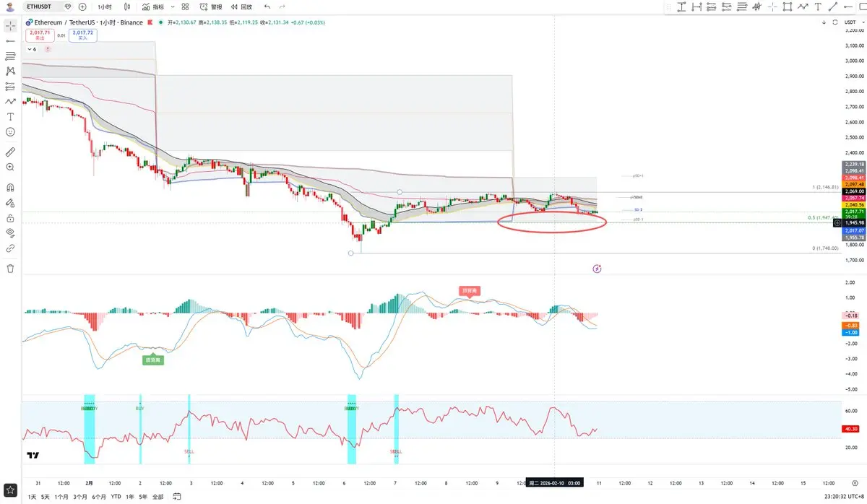Select the horizontal ray in favorites bar
This screenshot has height=504, width=867.
[x=848, y=6]
